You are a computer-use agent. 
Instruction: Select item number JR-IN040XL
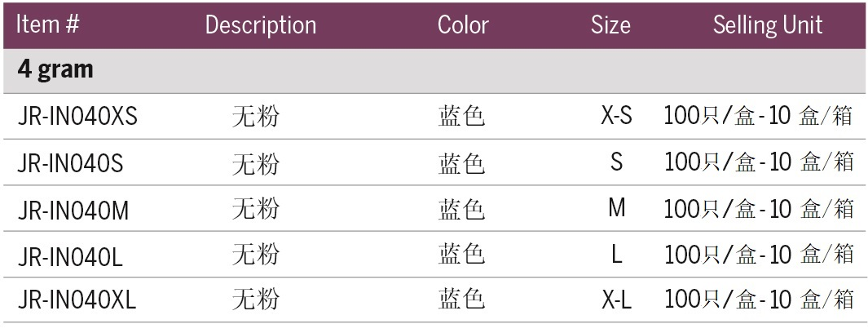pos(77,301)
